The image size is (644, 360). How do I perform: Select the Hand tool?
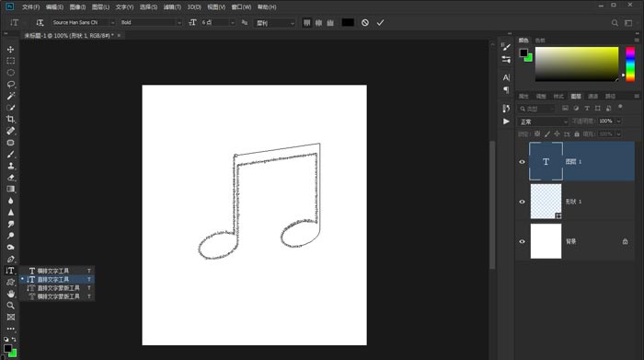pos(11,294)
